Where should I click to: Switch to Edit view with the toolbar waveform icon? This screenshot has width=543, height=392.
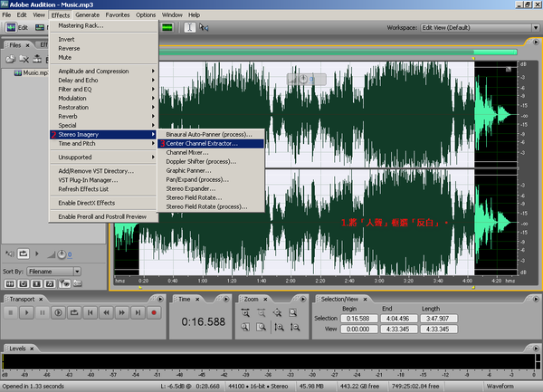tap(11, 27)
